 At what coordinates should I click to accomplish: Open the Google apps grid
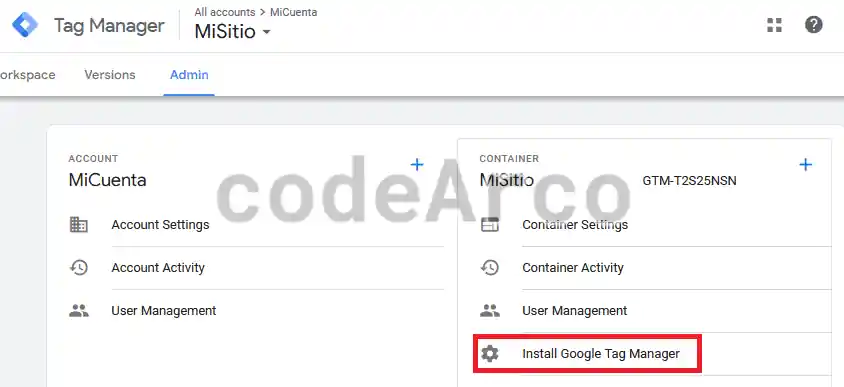click(774, 25)
